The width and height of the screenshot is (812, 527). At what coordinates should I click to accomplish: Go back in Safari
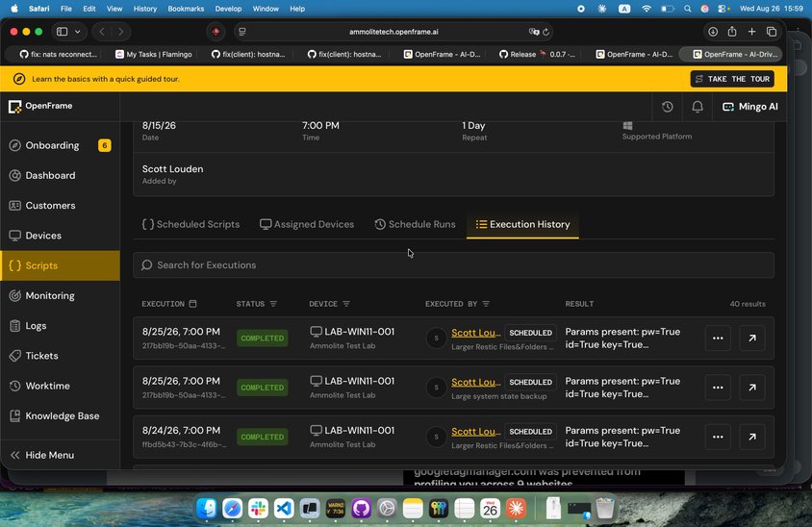[x=102, y=32]
